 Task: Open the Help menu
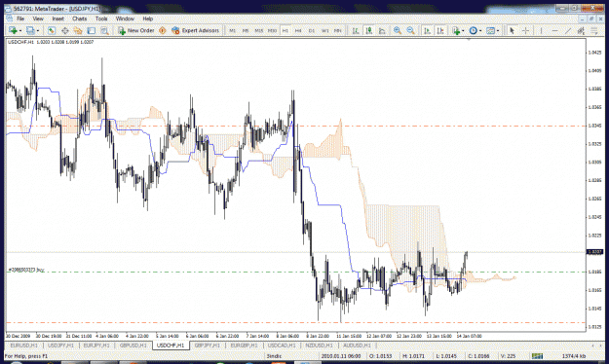coord(147,18)
